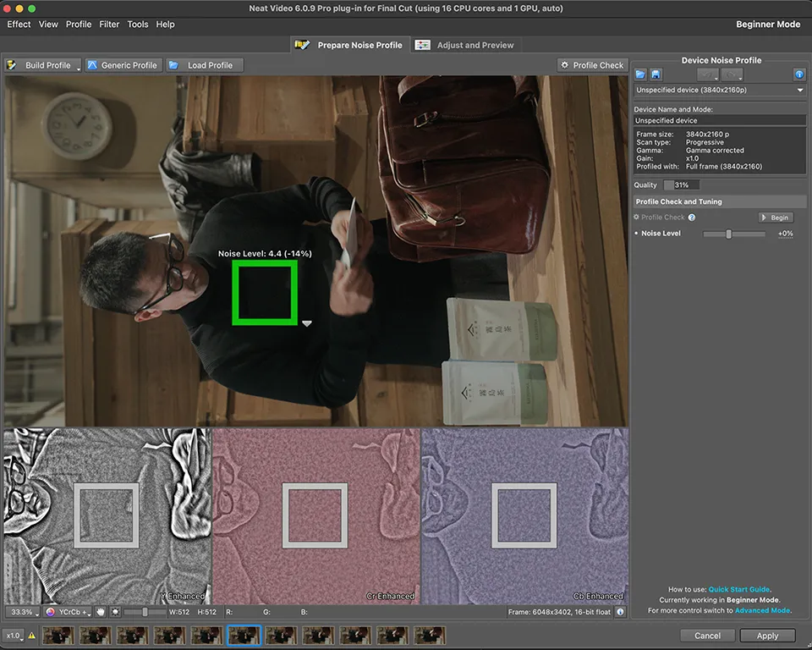Click the yellow warning triangle icon

32,636
